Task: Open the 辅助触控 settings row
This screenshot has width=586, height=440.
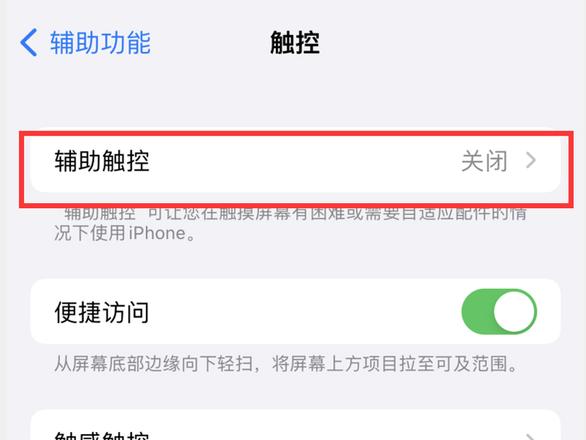Action: coord(295,161)
